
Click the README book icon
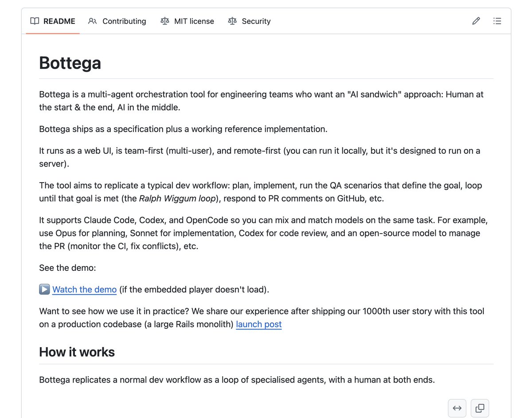pyautogui.click(x=35, y=21)
